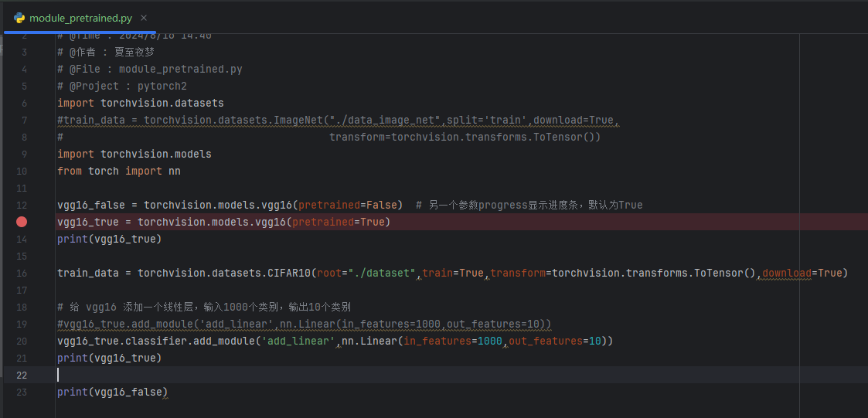Click 'from torch import nn' line
Screen dimensions: 868x418
pos(119,171)
